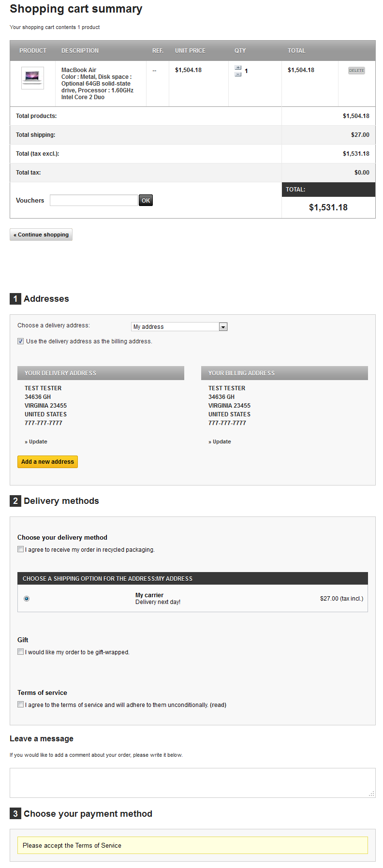Update the billing address
The height and width of the screenshot is (868, 383).
pos(221,441)
